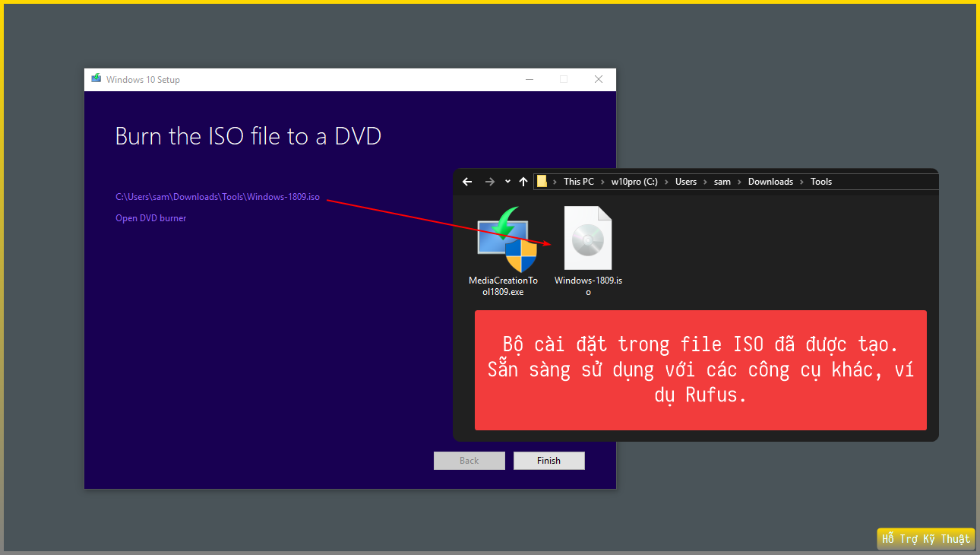Image resolution: width=980 pixels, height=555 pixels.
Task: Go forward in File Explorer
Action: pyautogui.click(x=489, y=182)
